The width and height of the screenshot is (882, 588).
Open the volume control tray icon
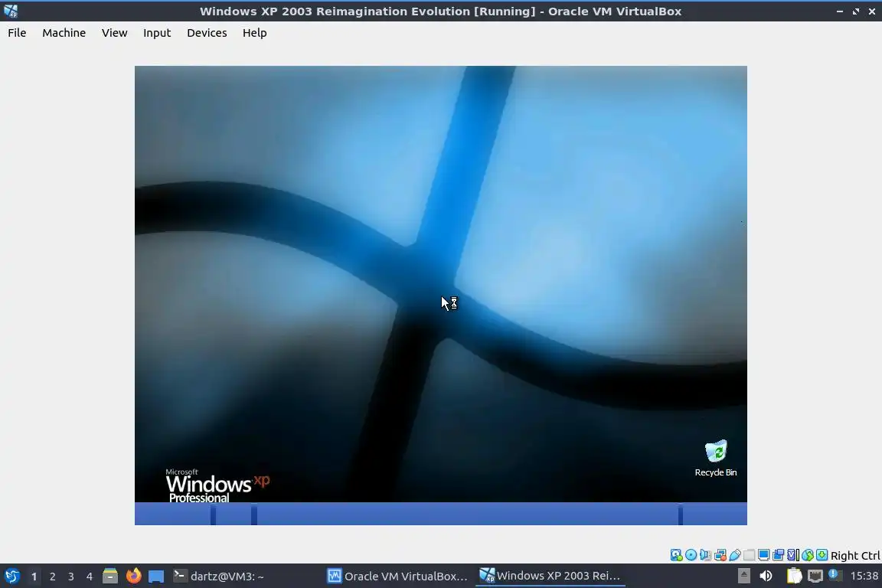point(766,576)
